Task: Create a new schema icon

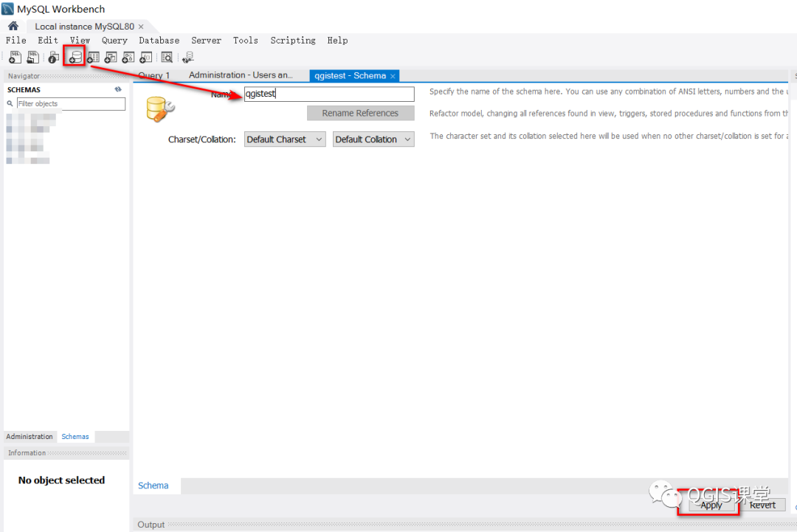Action: tap(75, 58)
